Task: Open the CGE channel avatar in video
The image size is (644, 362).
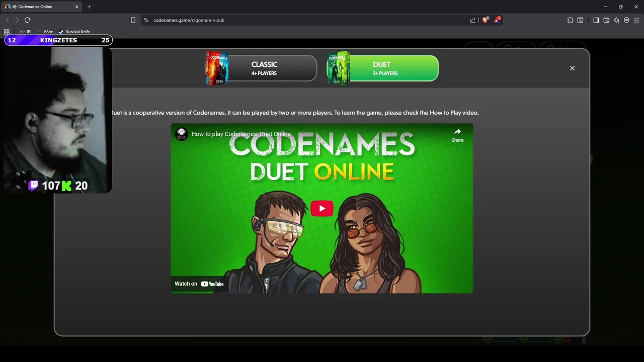Action: pos(182,134)
